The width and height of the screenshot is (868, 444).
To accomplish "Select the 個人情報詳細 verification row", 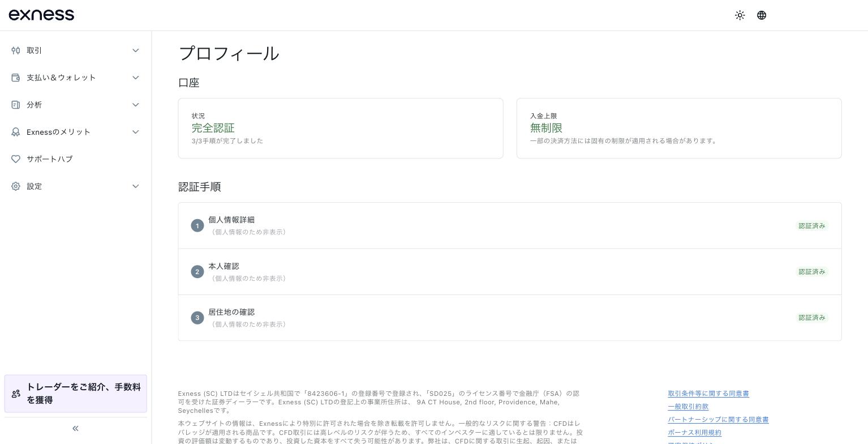I will (x=510, y=226).
